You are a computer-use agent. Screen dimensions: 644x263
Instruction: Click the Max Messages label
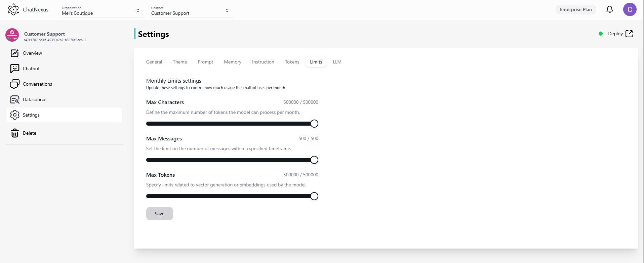164,138
